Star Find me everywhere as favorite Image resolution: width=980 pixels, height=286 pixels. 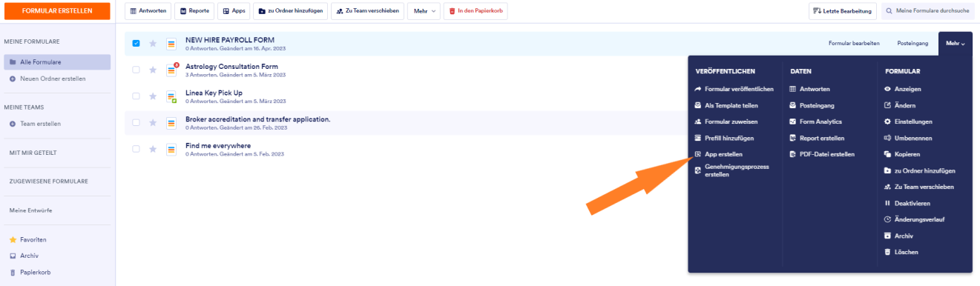click(x=153, y=149)
